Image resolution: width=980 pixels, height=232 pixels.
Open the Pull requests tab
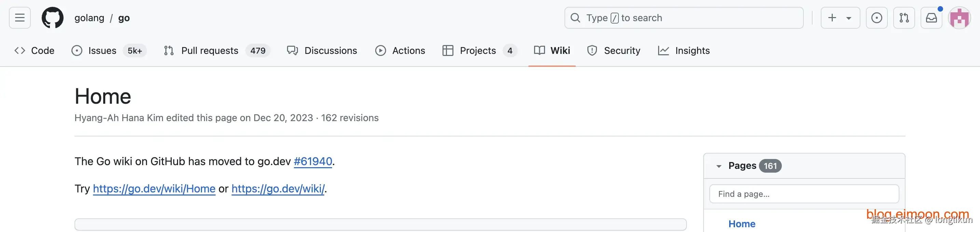217,50
